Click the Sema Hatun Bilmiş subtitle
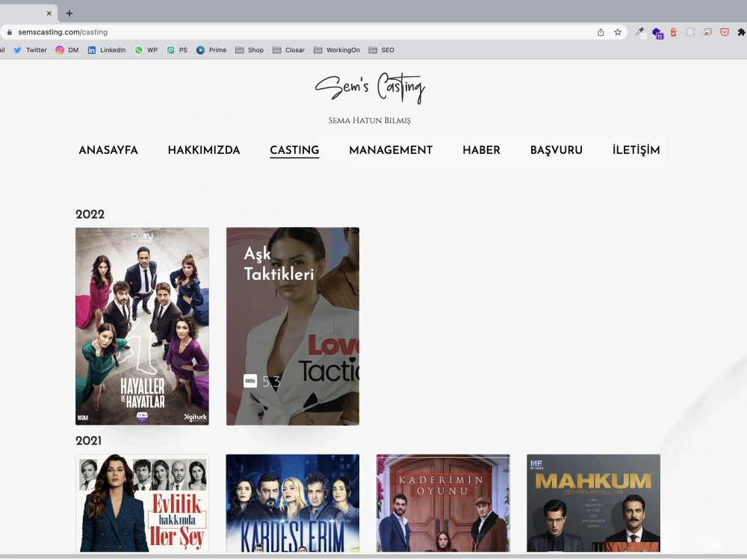 [x=369, y=120]
